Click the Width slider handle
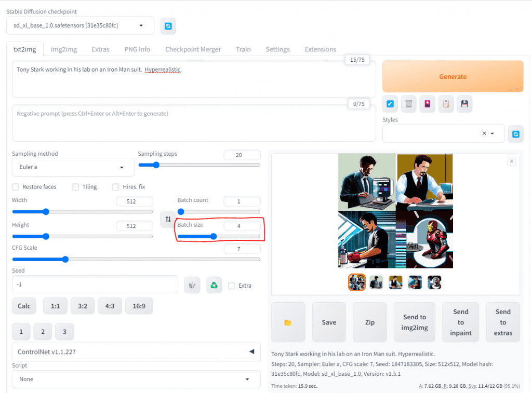The image size is (532, 393). click(x=46, y=212)
